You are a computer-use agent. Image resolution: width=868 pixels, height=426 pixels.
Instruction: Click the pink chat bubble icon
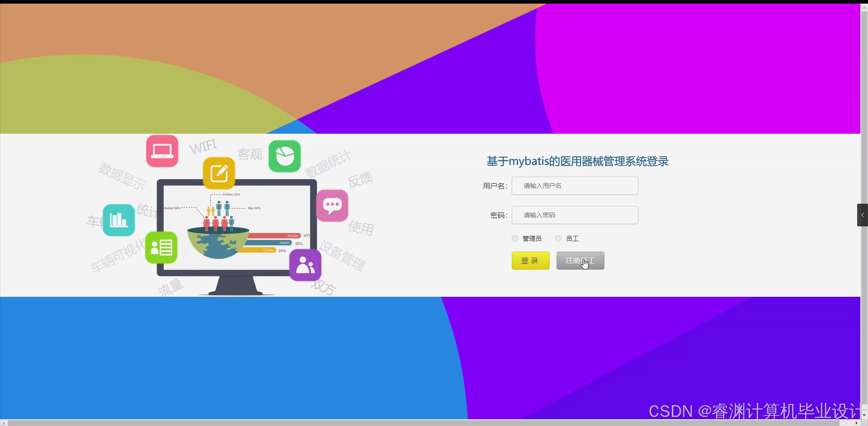[332, 206]
